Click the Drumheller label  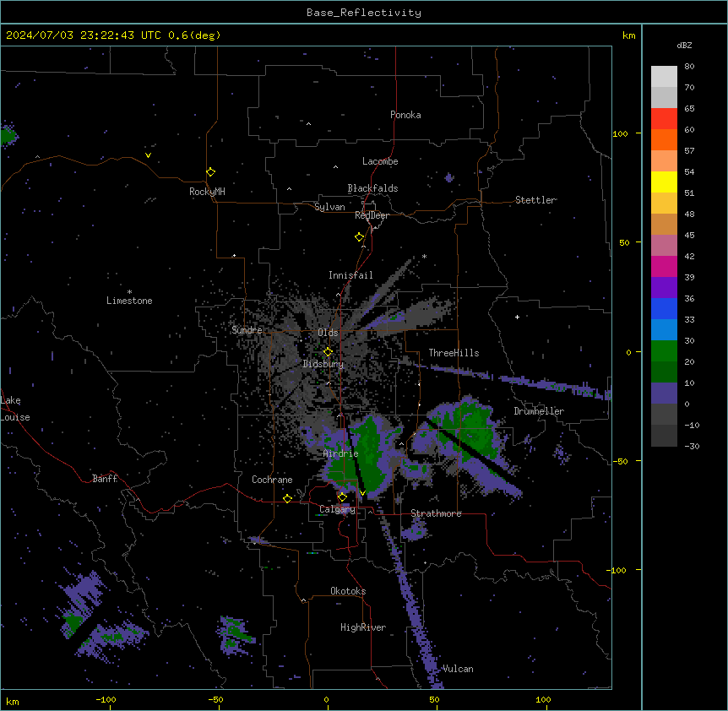[x=539, y=411]
